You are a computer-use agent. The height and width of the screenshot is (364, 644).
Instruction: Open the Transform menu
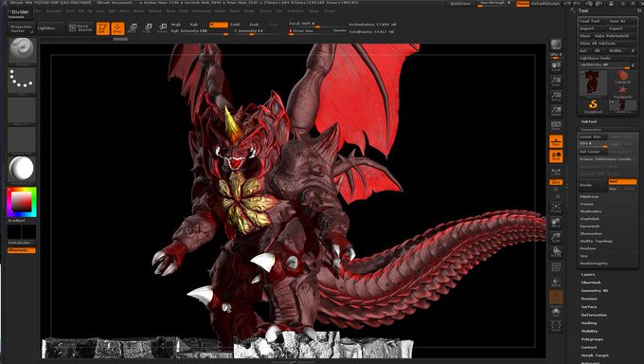(x=295, y=11)
